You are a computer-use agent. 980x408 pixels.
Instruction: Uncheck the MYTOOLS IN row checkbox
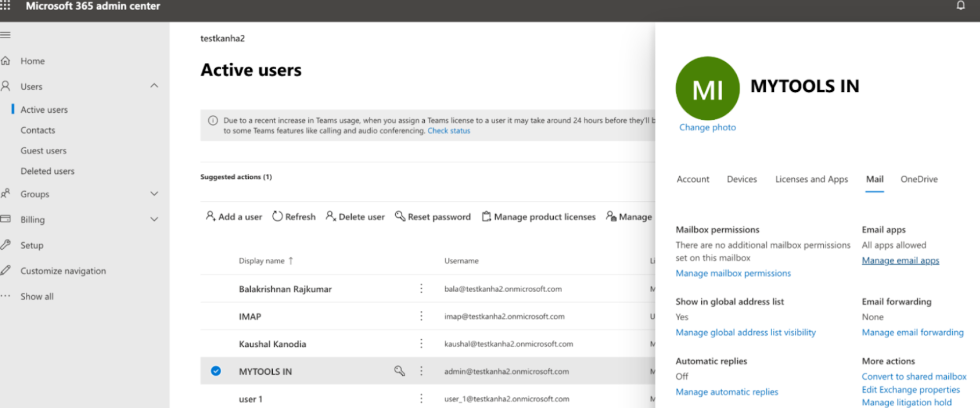(216, 371)
